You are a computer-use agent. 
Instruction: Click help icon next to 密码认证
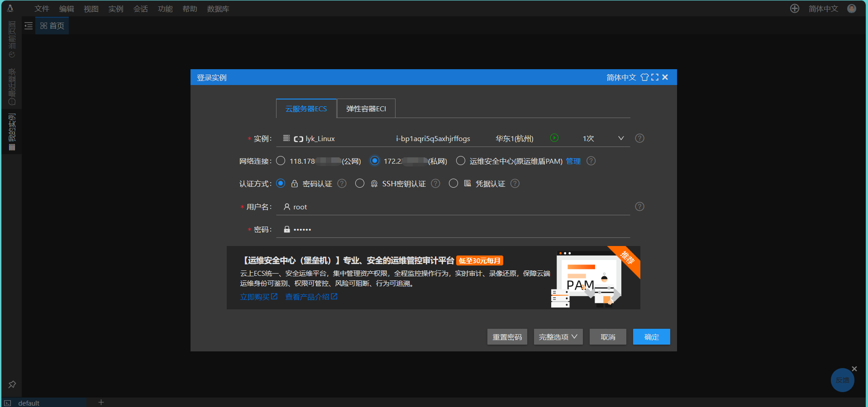point(342,184)
